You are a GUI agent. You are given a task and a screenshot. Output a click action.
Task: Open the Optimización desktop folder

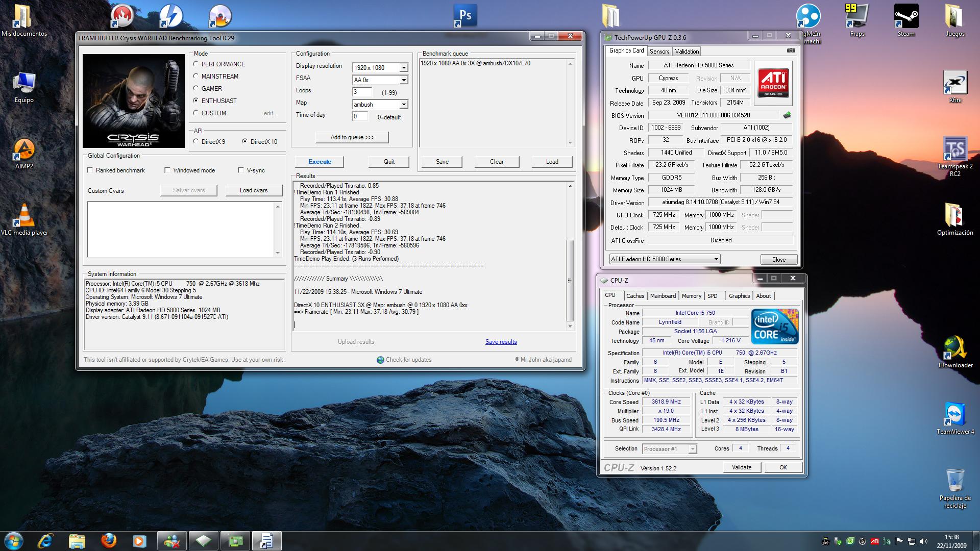click(955, 220)
